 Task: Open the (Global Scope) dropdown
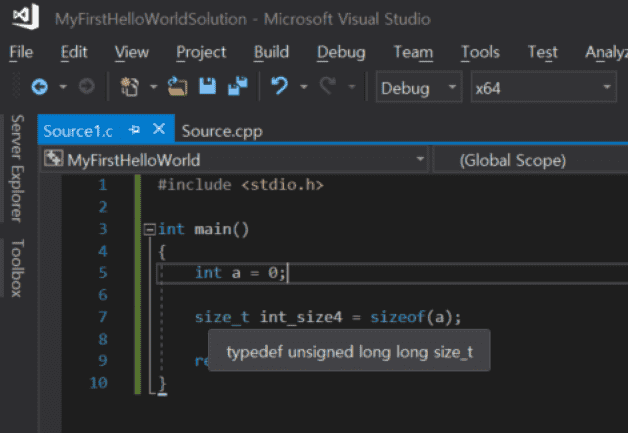[x=528, y=160]
